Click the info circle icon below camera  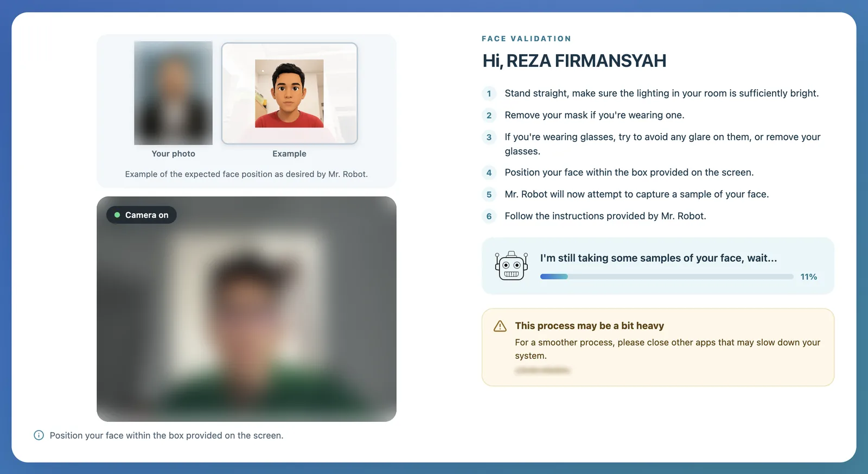click(39, 435)
